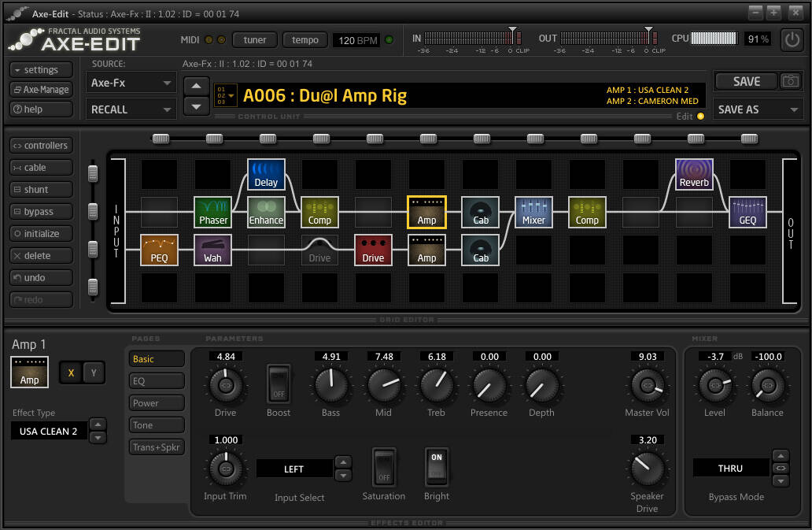Viewport: 812px width, 530px height.
Task: Click the Drive knob
Action: 226,385
